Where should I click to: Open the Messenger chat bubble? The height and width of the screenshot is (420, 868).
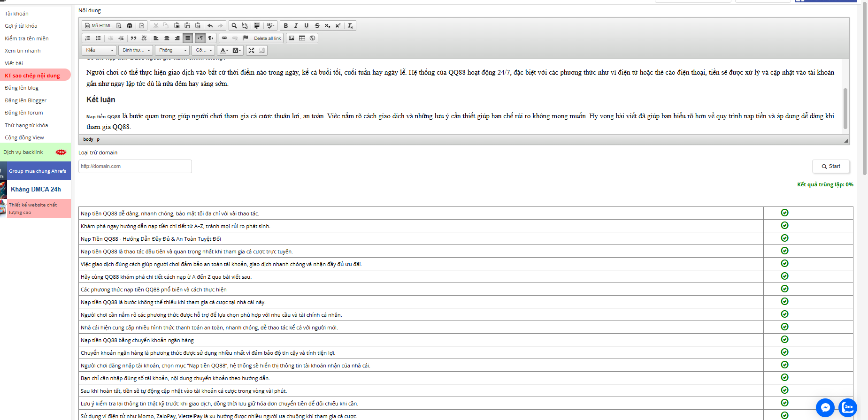pyautogui.click(x=825, y=408)
